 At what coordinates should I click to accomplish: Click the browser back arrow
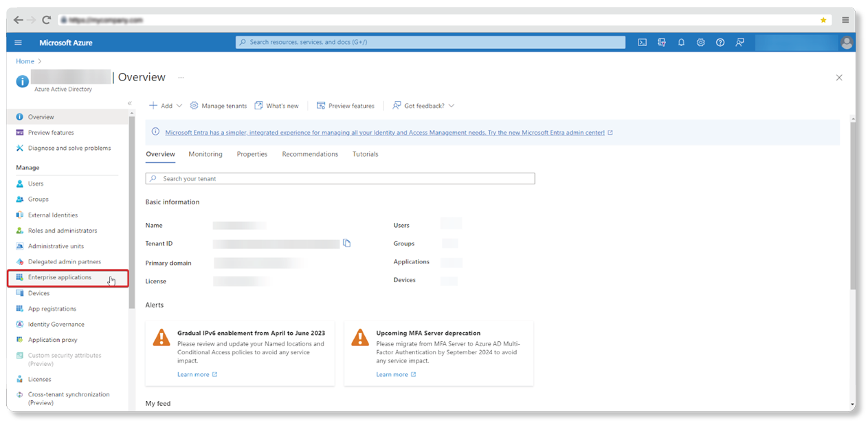19,20
